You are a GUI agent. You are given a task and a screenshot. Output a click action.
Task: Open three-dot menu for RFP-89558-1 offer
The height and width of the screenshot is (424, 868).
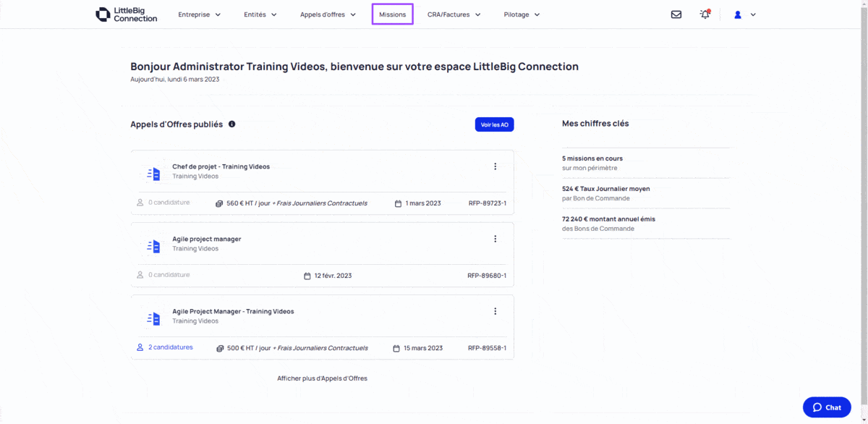495,311
